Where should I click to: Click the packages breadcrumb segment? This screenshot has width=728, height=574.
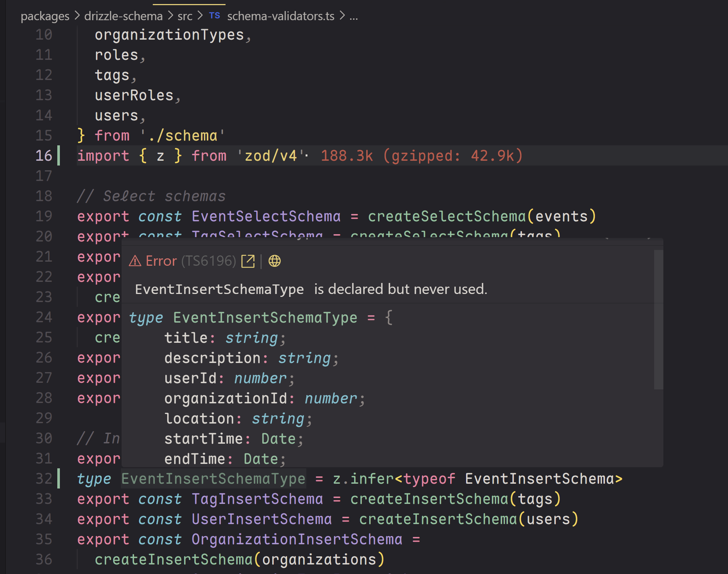[x=45, y=16]
